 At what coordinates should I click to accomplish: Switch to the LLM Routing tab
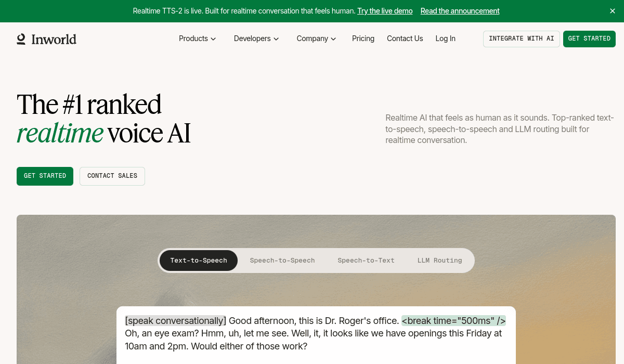click(440, 261)
